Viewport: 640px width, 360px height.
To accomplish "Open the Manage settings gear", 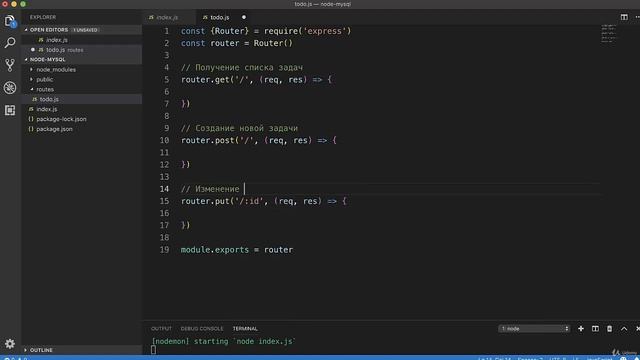I will pos(10,344).
